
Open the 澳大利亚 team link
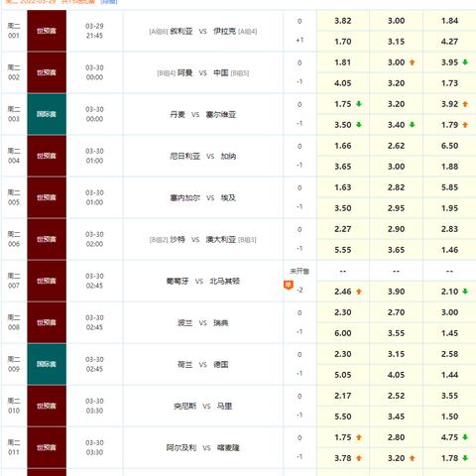(221, 240)
